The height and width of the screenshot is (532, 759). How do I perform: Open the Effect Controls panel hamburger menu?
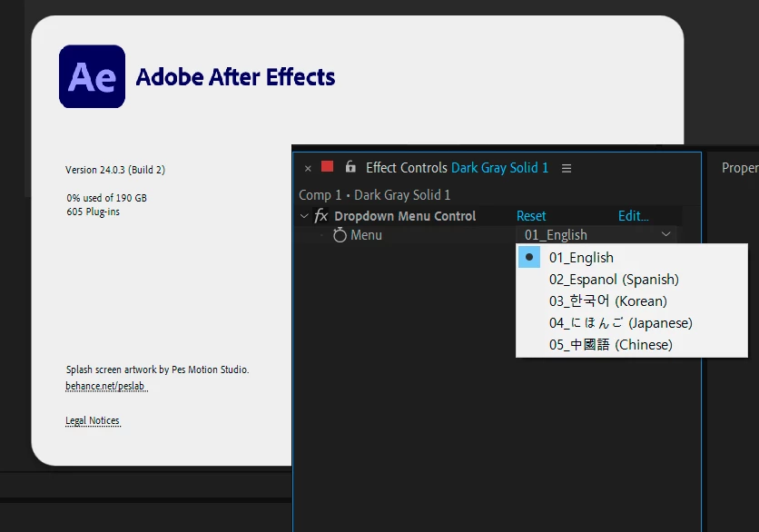567,168
